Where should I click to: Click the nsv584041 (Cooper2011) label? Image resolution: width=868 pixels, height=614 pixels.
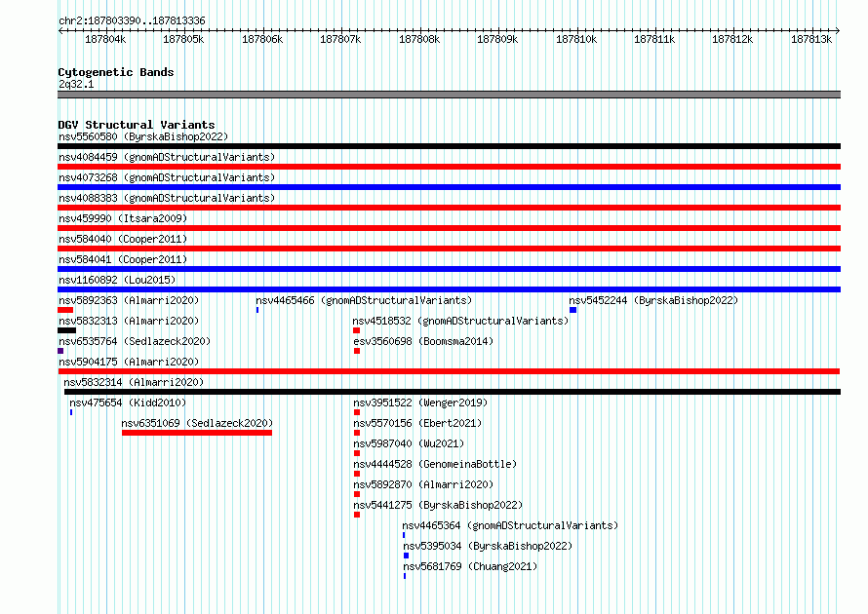coord(123,259)
